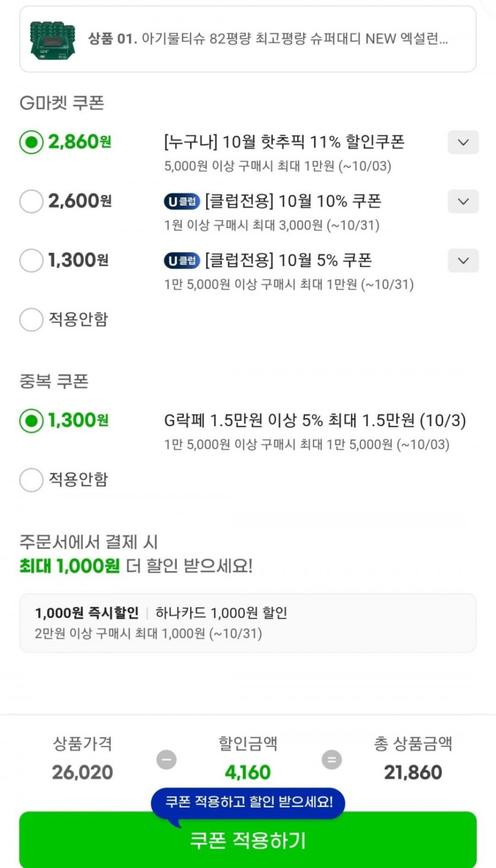
Task: Click the 쿠폰 적용하고 할인 받으세요 tooltip
Action: pyautogui.click(x=248, y=802)
